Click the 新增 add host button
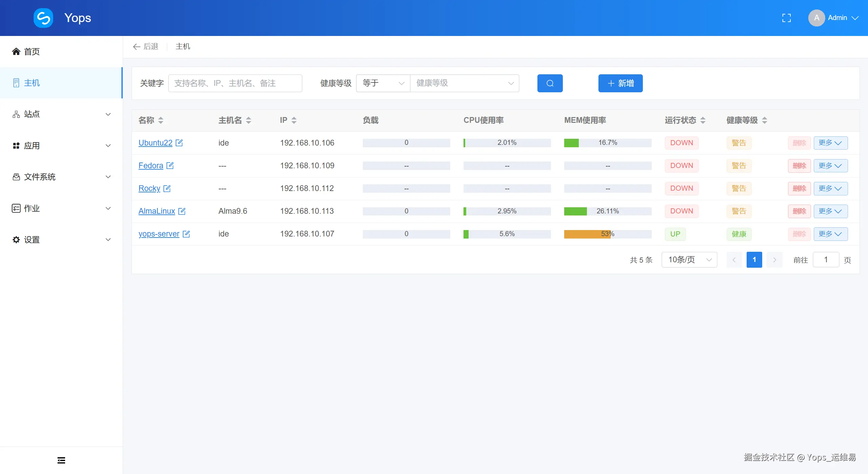Image resolution: width=868 pixels, height=474 pixels. pos(620,83)
